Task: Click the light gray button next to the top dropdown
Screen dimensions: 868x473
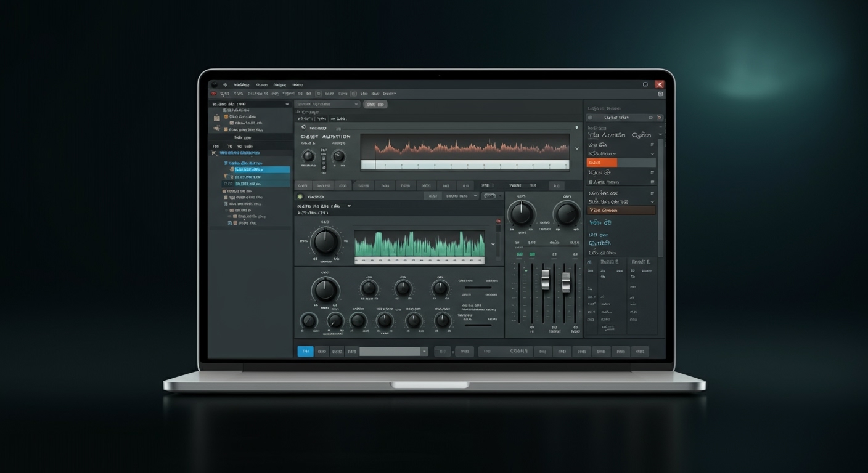Action: 375,105
